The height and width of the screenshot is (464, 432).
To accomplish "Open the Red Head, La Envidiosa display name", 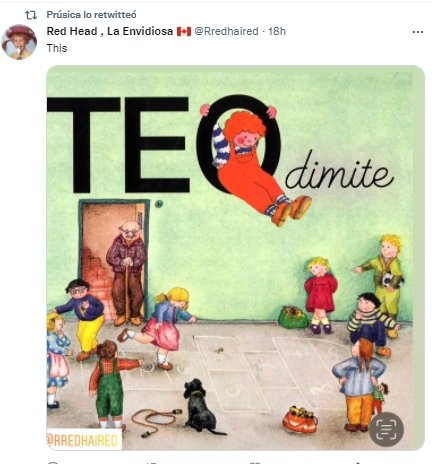I will tap(110, 31).
